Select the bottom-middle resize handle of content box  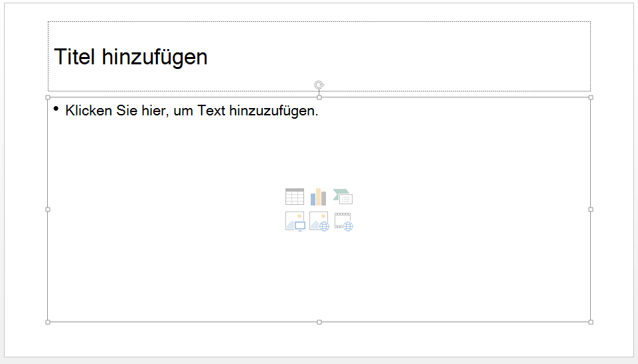point(319,322)
